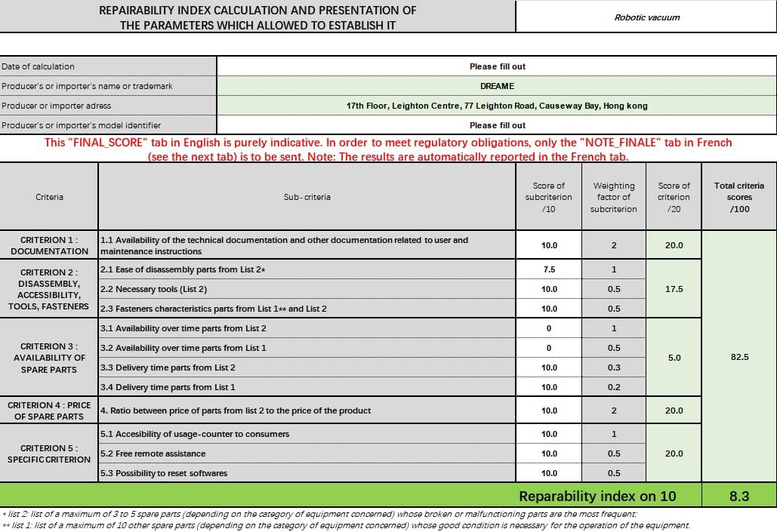The width and height of the screenshot is (777, 532).
Task: Click the Hong Kong address cell
Action: click(497, 106)
